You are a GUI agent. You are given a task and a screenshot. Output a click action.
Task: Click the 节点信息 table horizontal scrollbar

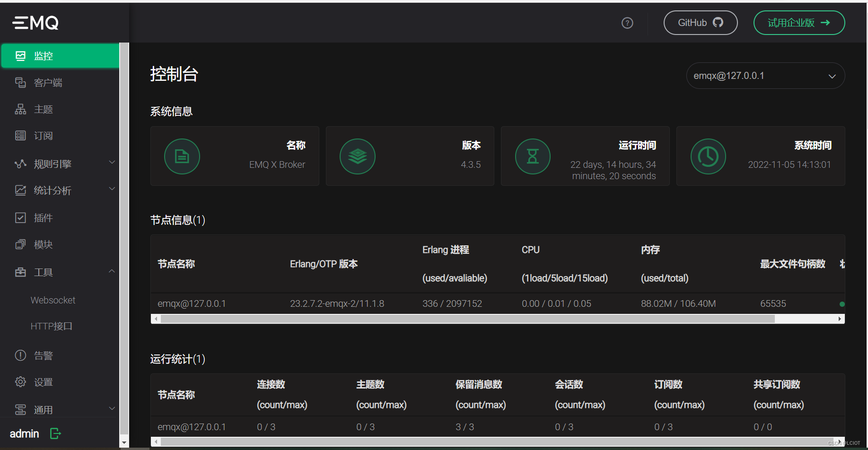468,319
